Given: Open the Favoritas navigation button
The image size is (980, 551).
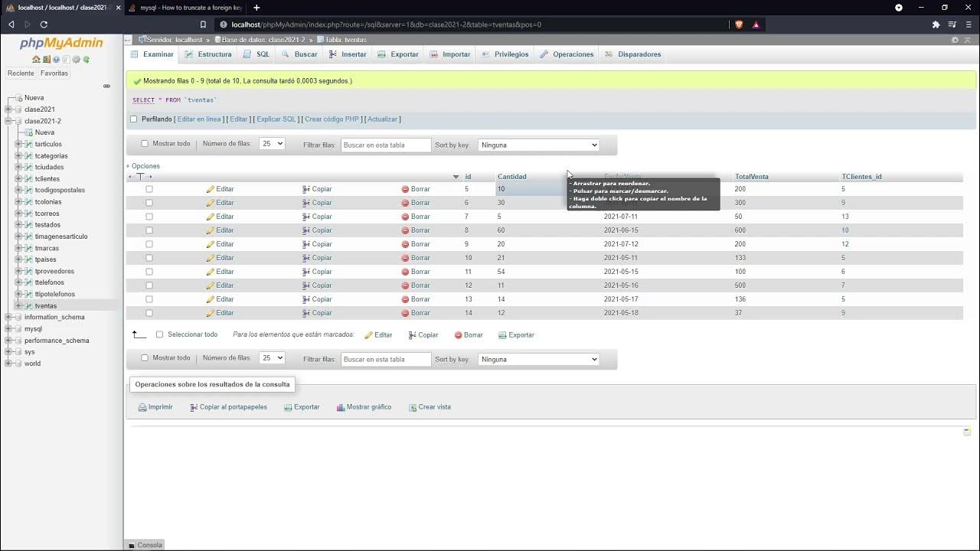Looking at the screenshot, I should click(54, 73).
